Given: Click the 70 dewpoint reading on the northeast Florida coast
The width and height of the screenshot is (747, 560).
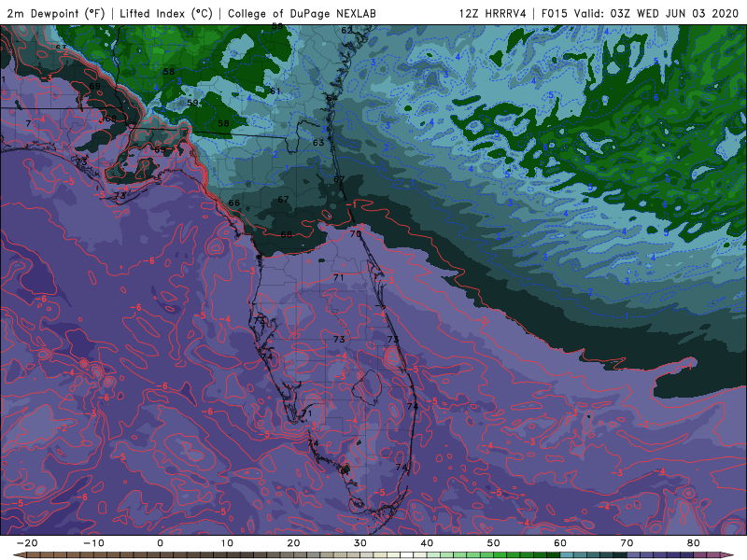Looking at the screenshot, I should pos(356,234).
